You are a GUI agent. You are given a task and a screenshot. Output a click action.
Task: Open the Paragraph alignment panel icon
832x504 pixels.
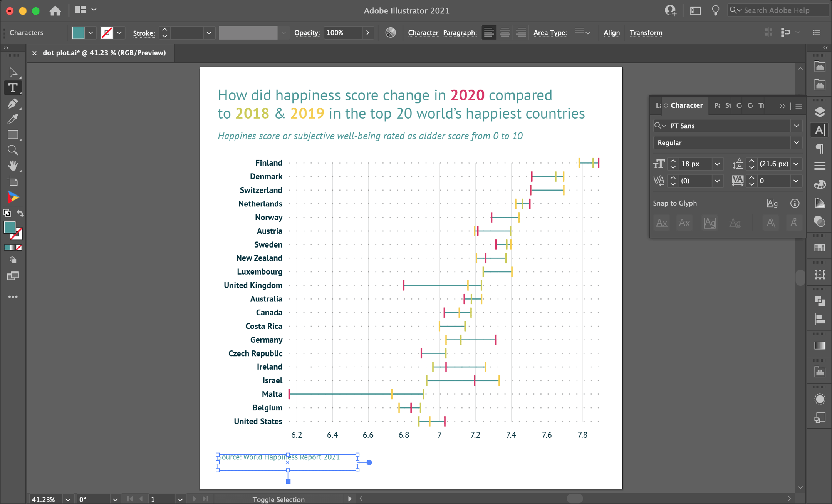819,149
